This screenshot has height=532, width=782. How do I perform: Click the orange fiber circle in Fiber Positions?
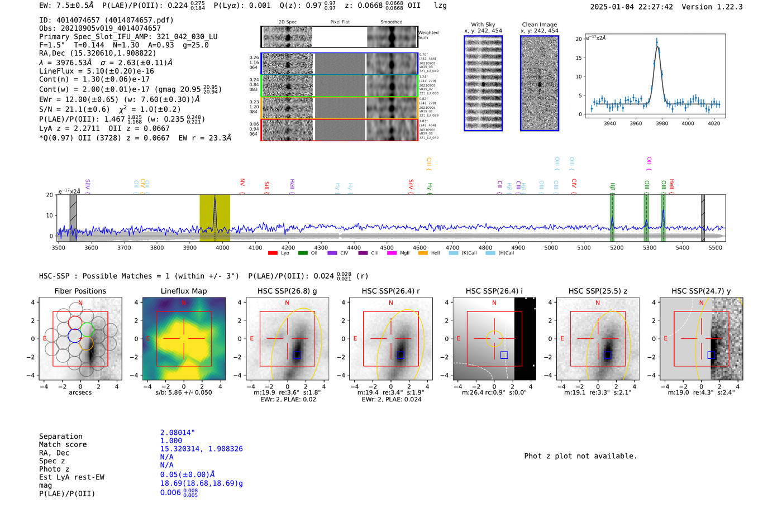click(x=87, y=343)
